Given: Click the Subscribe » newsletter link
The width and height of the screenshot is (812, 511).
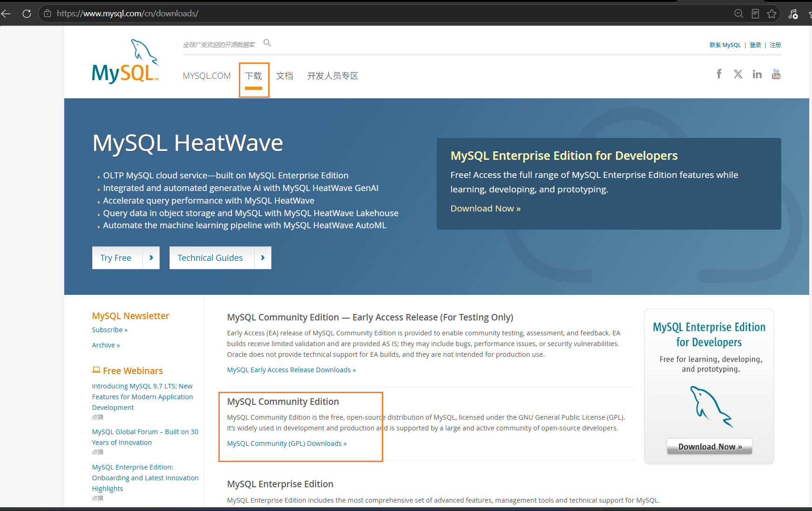Looking at the screenshot, I should 110,330.
